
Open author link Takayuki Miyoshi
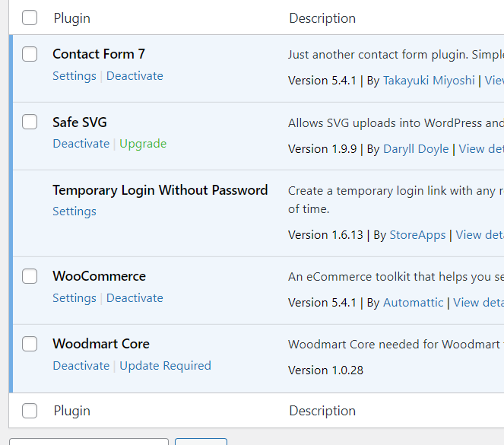coord(429,81)
